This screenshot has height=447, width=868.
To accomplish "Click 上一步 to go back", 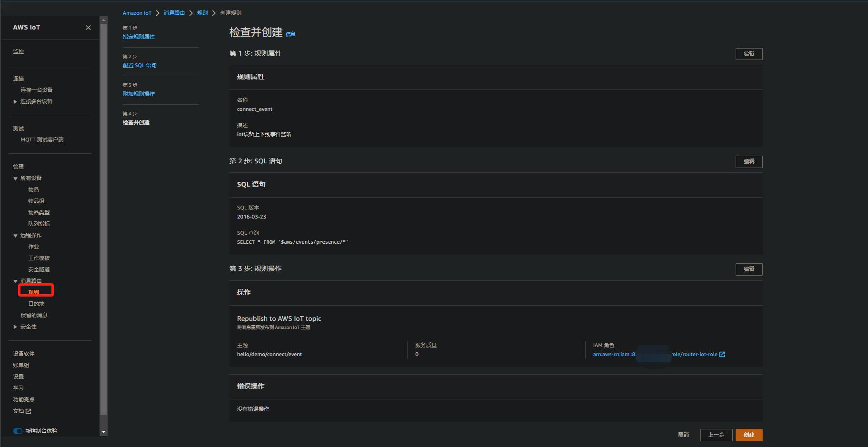I will coord(716,435).
